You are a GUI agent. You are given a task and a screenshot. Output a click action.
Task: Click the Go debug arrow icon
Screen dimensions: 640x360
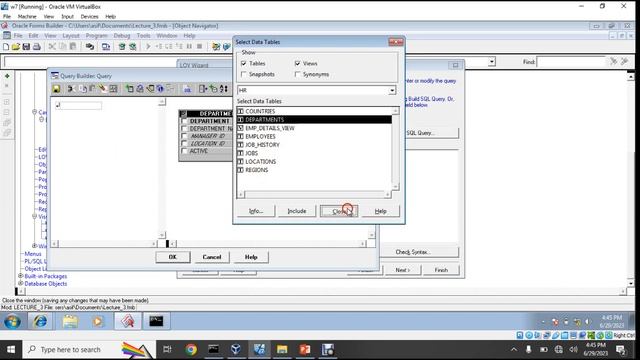(x=148, y=47)
